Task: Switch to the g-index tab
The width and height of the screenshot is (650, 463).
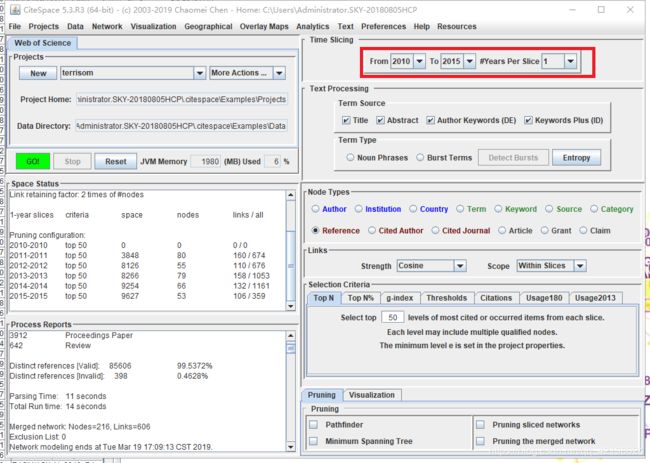Action: click(x=400, y=298)
